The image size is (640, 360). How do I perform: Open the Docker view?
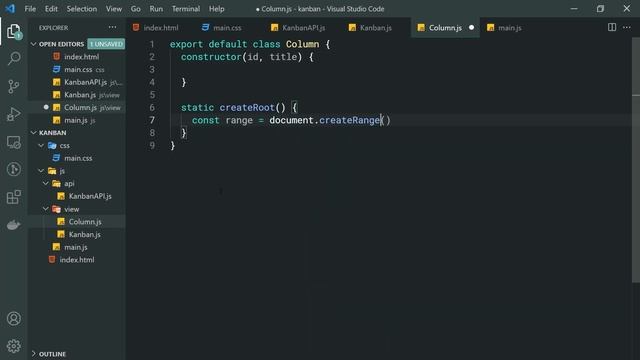point(13,225)
